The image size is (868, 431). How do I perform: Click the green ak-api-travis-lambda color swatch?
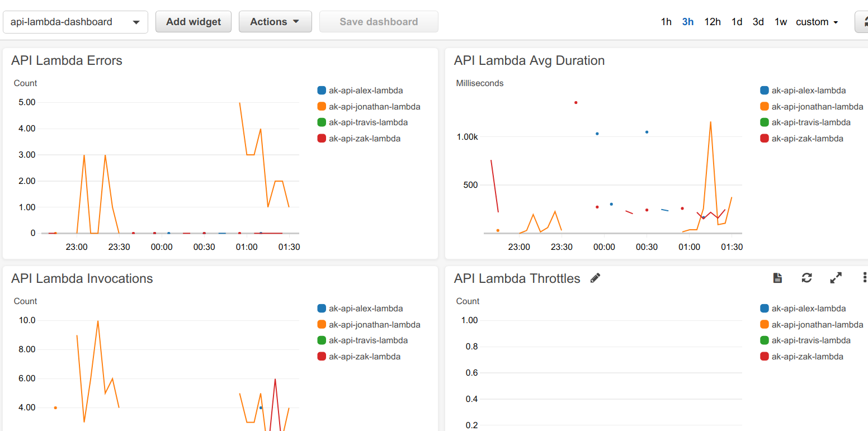tap(320, 122)
